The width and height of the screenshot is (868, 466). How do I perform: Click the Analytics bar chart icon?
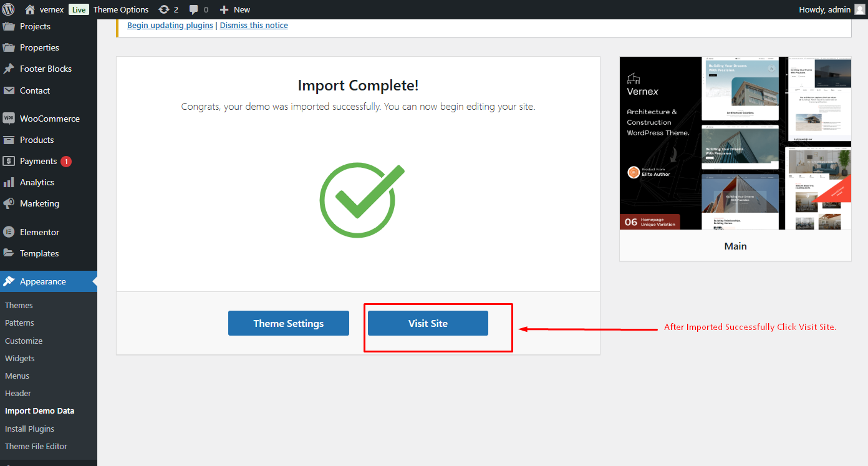coord(9,182)
